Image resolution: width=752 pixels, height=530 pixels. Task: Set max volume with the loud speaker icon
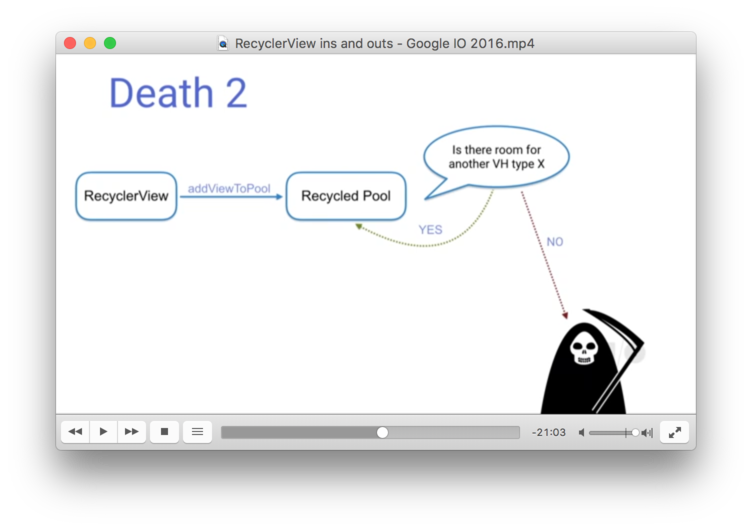[647, 433]
